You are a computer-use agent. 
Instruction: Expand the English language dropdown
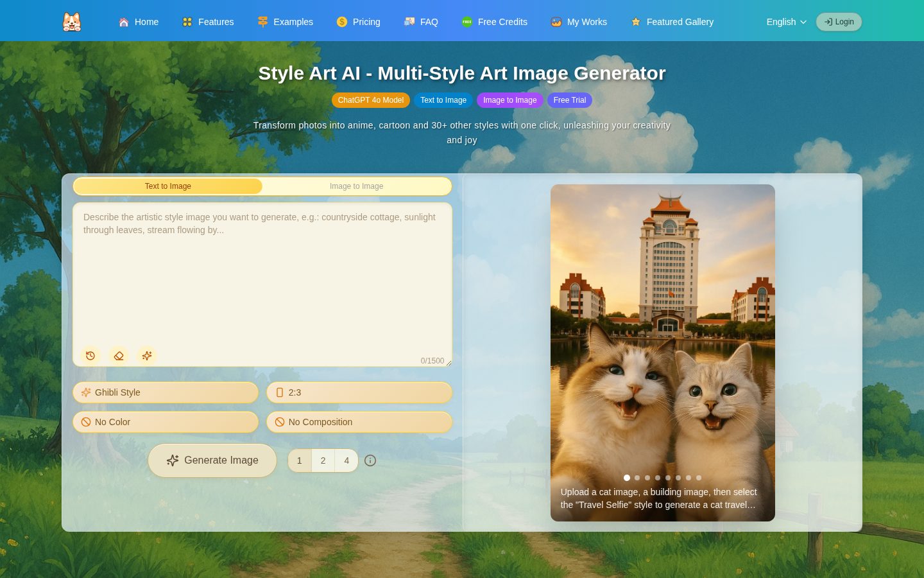tap(787, 22)
